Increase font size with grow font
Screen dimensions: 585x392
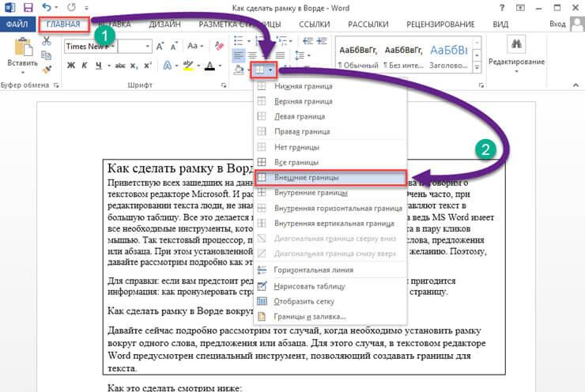(160, 47)
